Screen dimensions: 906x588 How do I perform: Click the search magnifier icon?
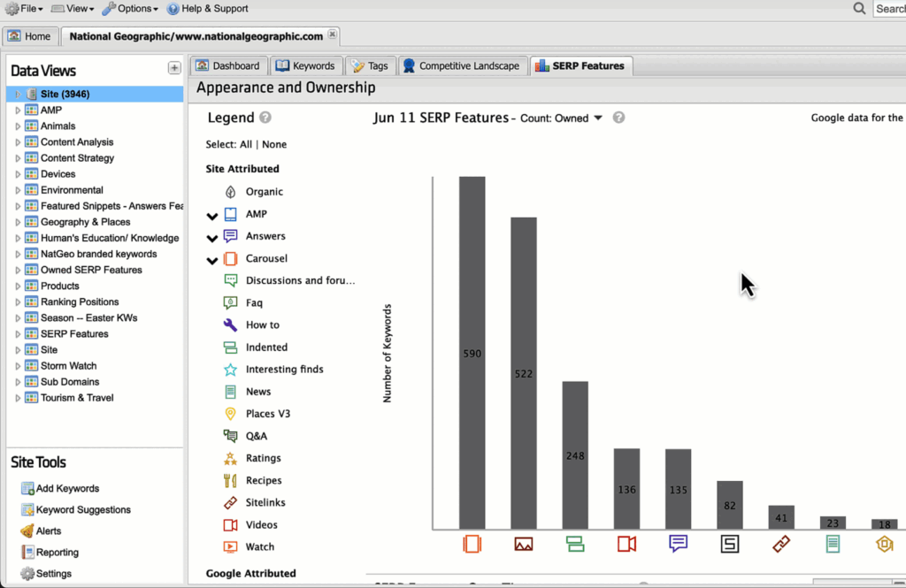(859, 8)
